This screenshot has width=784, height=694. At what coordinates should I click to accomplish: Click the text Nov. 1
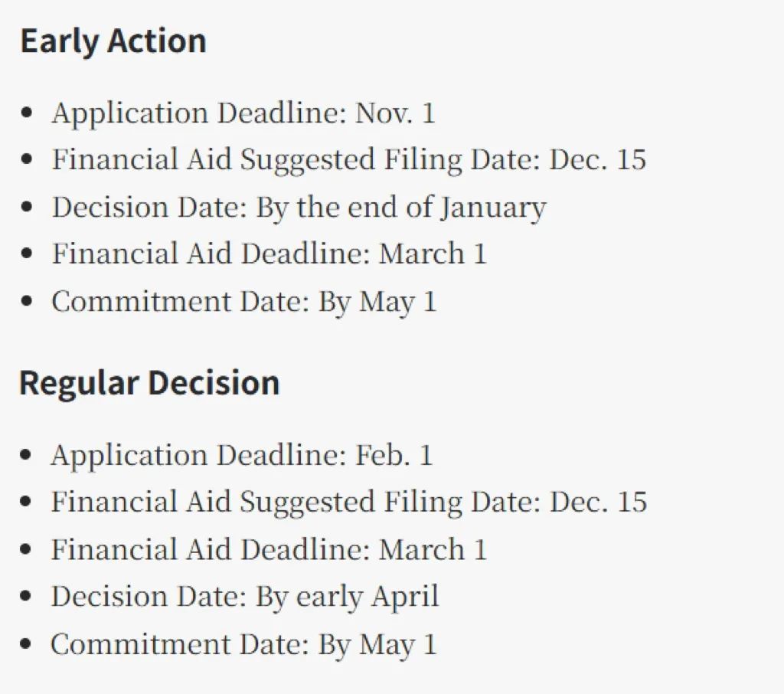point(395,113)
